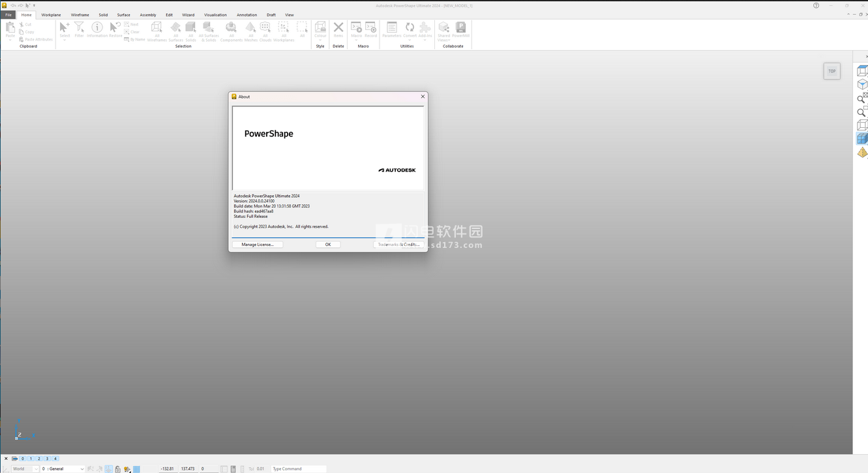Click the yellow pyramid icon in view toolbar
868x473 pixels.
click(x=862, y=153)
